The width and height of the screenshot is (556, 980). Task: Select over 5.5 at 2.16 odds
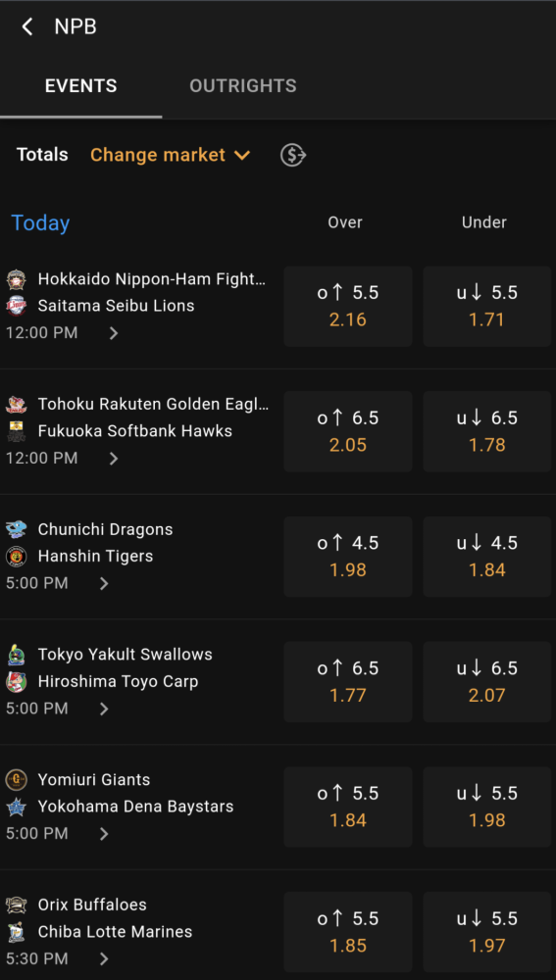(x=348, y=306)
